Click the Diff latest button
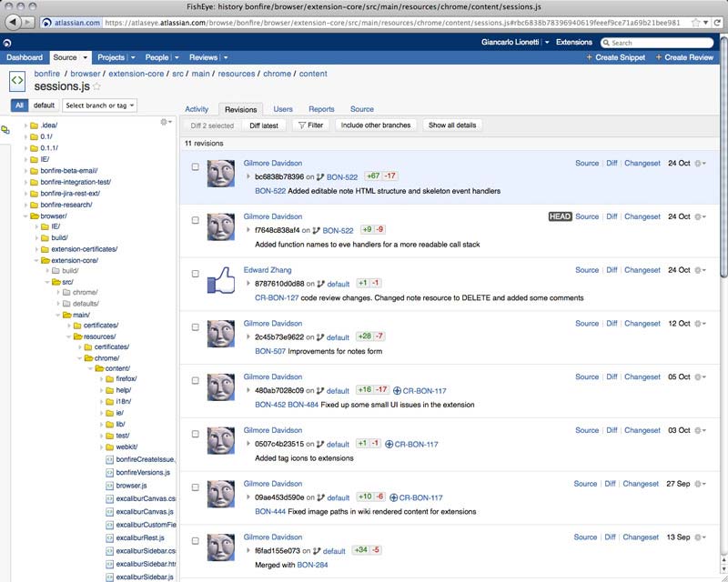Viewport: 728px width, 582px height. point(264,125)
